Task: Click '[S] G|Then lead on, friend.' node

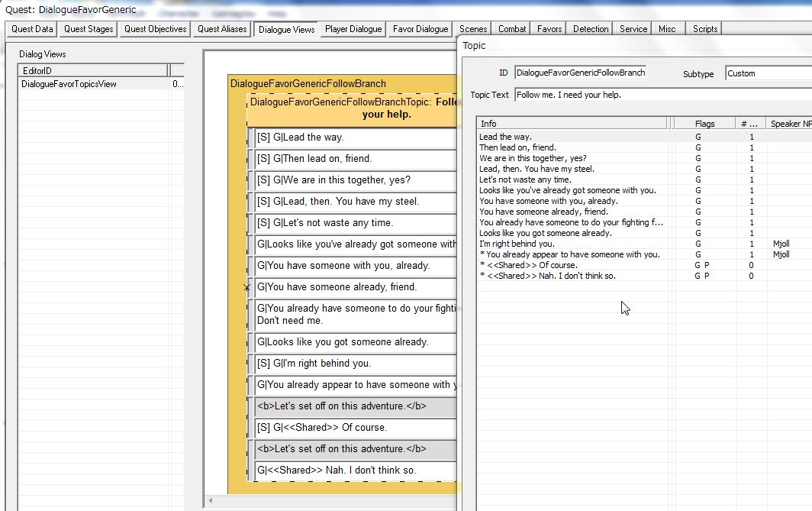Action: pyautogui.click(x=356, y=159)
